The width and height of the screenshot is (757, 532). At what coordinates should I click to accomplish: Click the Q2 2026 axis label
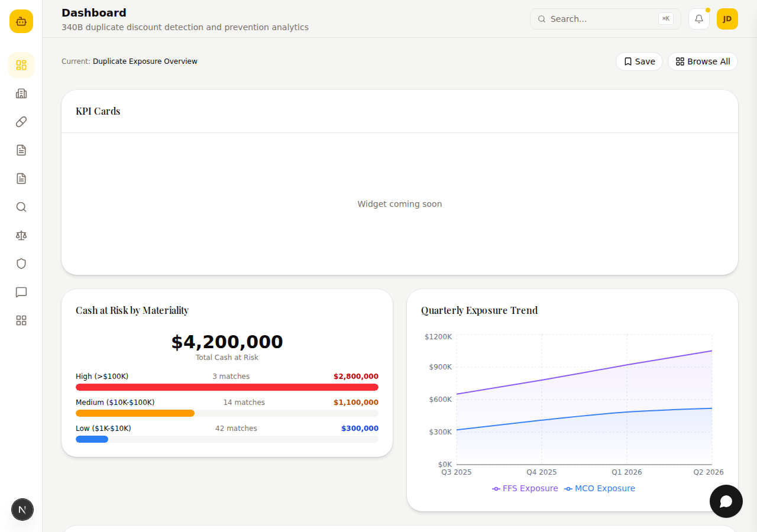(709, 472)
